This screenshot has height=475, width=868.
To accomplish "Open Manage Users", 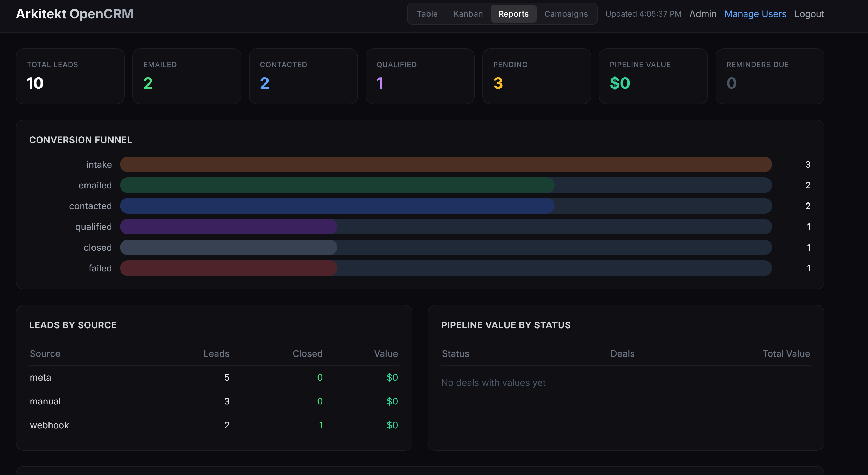I will pyautogui.click(x=756, y=14).
